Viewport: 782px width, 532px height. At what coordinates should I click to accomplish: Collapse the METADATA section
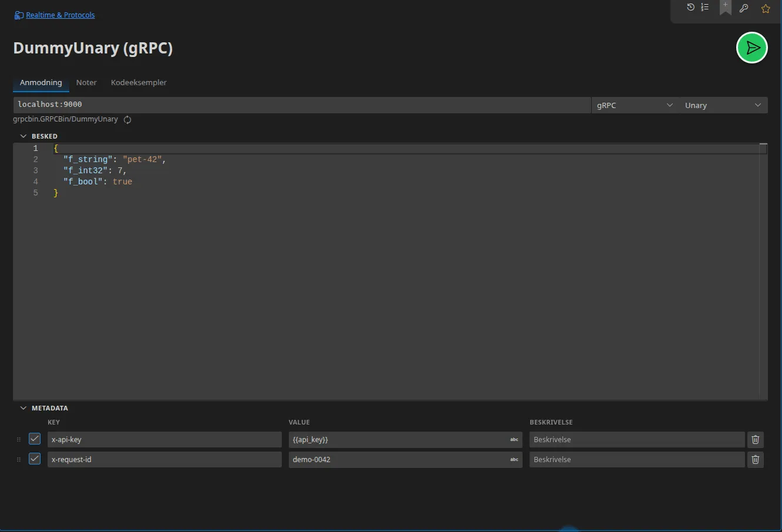[x=23, y=408]
